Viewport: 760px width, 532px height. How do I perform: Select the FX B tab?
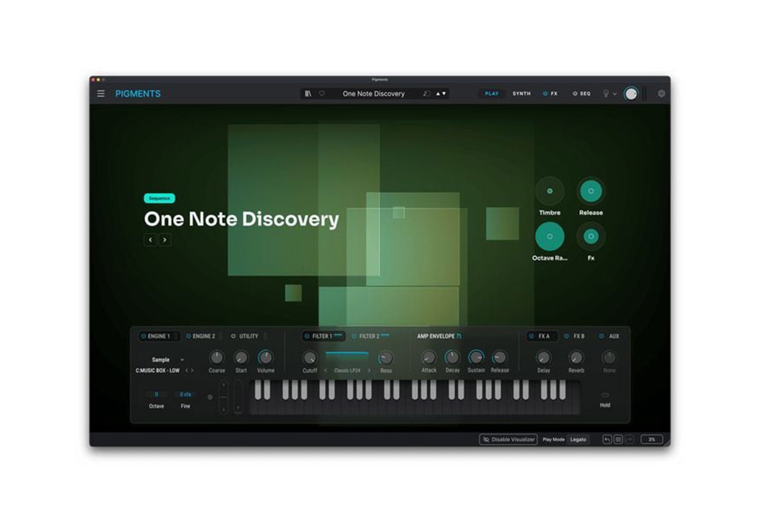[579, 336]
